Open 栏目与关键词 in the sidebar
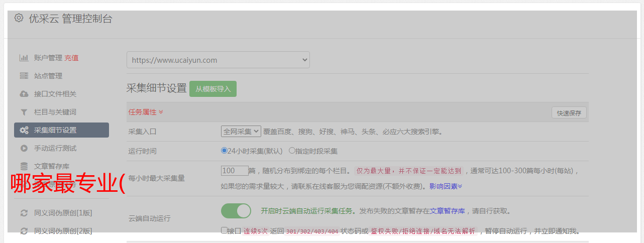Image resolution: width=644 pixels, height=243 pixels. 55,112
